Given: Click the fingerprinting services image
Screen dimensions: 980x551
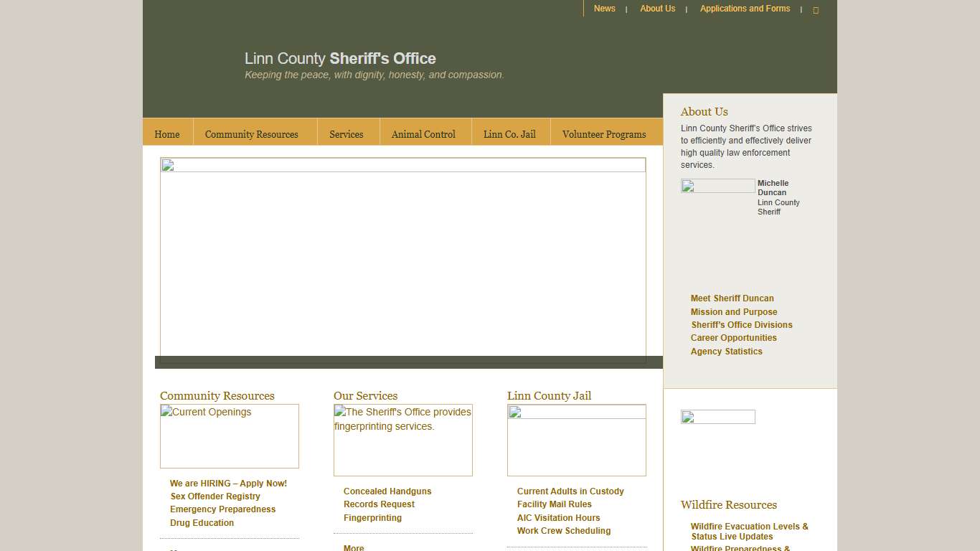Looking at the screenshot, I should tap(402, 439).
